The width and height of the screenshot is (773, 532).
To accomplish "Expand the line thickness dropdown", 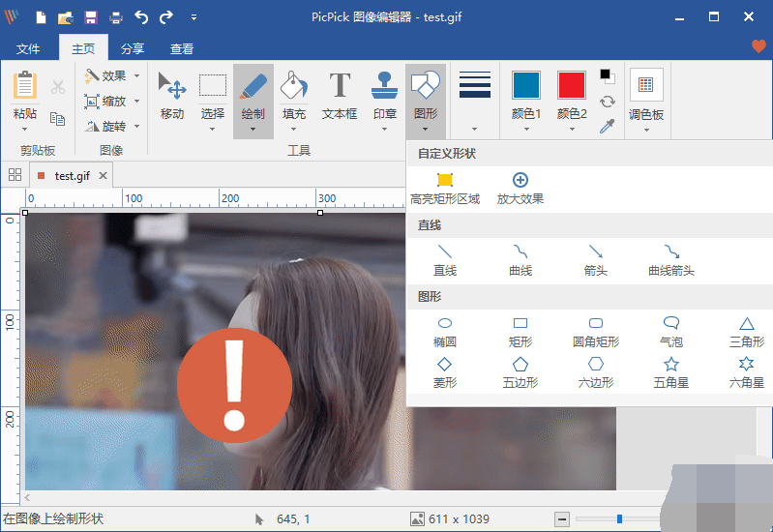I will [x=474, y=130].
